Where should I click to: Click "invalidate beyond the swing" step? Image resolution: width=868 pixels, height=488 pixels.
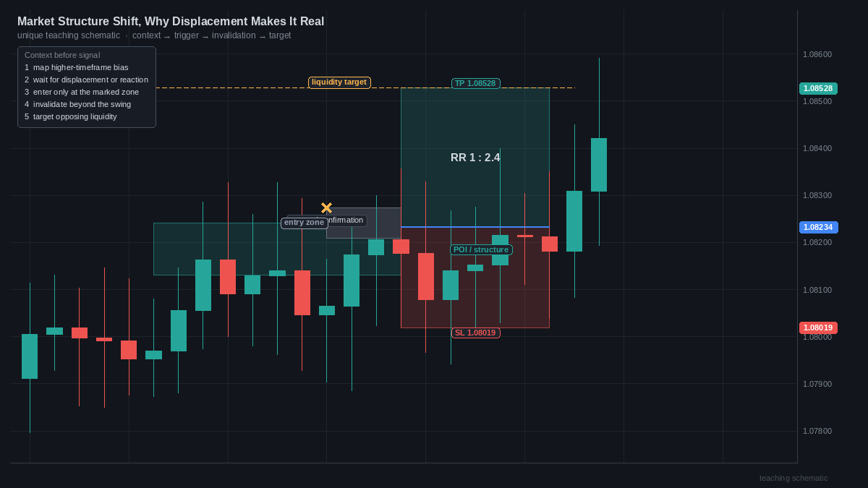[x=77, y=104]
